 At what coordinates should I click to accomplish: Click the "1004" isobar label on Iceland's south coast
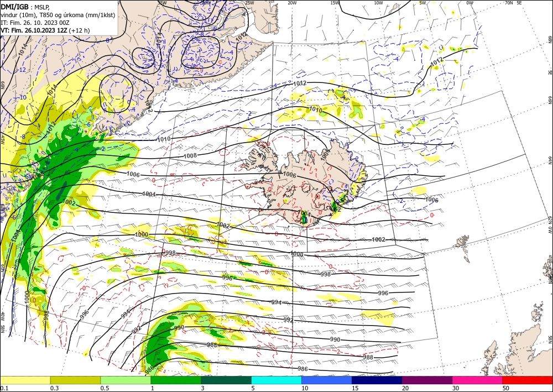click(x=304, y=214)
